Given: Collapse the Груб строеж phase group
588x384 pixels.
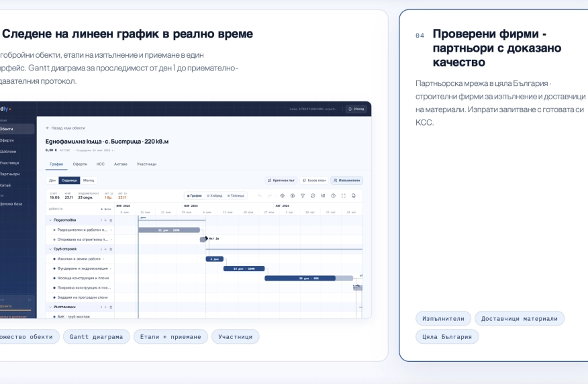Looking at the screenshot, I should coord(50,249).
